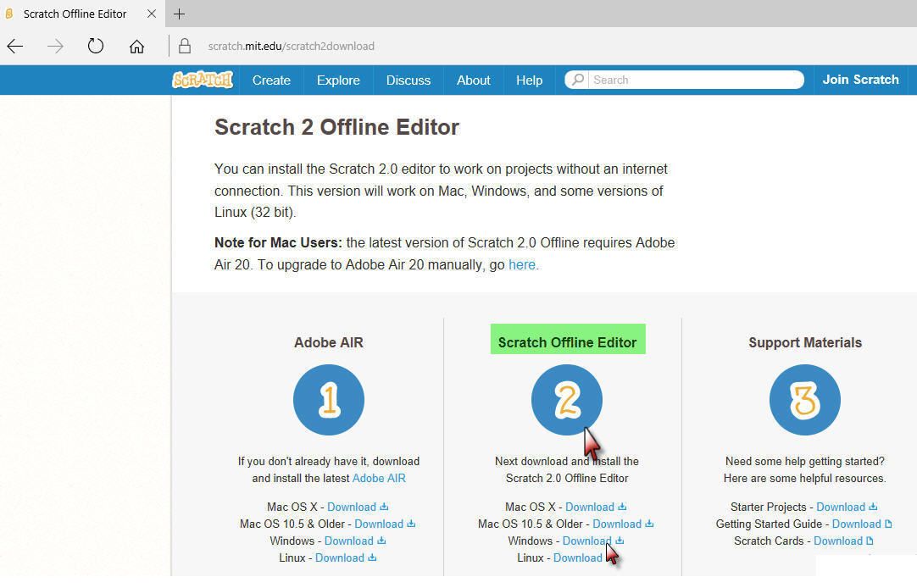Open the Explore menu item
This screenshot has height=588, width=917.
click(338, 80)
